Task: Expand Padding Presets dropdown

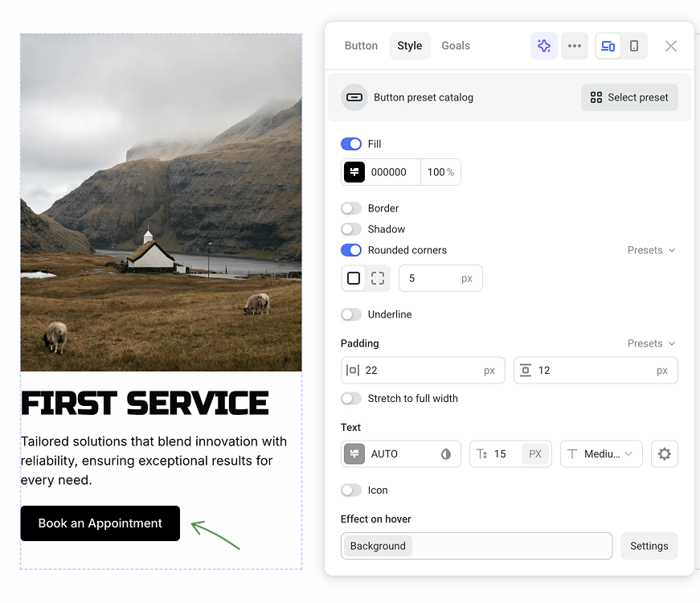Action: click(x=651, y=343)
